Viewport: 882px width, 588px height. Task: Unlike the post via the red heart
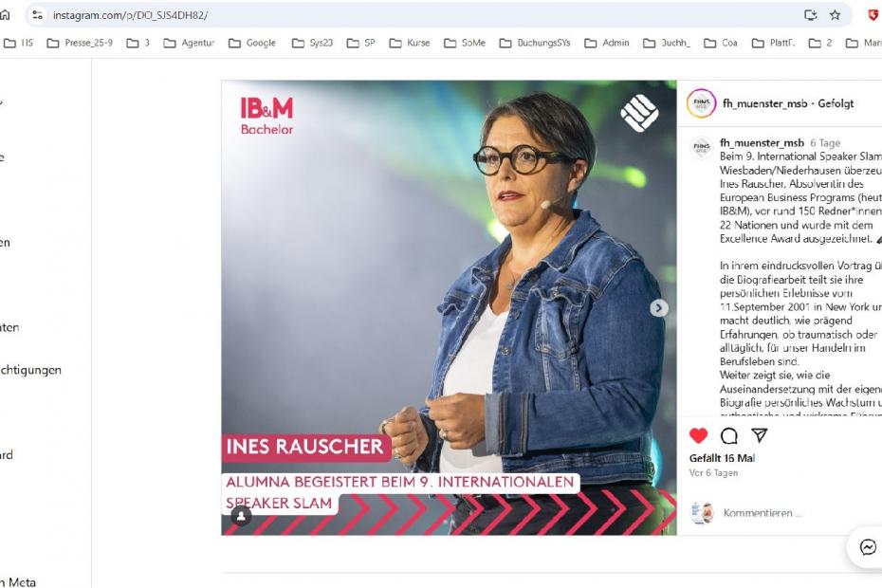(698, 435)
